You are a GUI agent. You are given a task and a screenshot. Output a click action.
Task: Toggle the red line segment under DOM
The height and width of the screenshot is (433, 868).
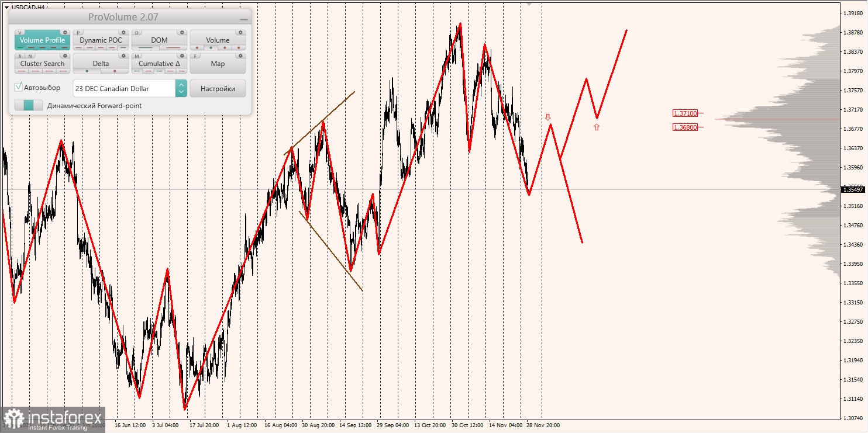(x=173, y=47)
